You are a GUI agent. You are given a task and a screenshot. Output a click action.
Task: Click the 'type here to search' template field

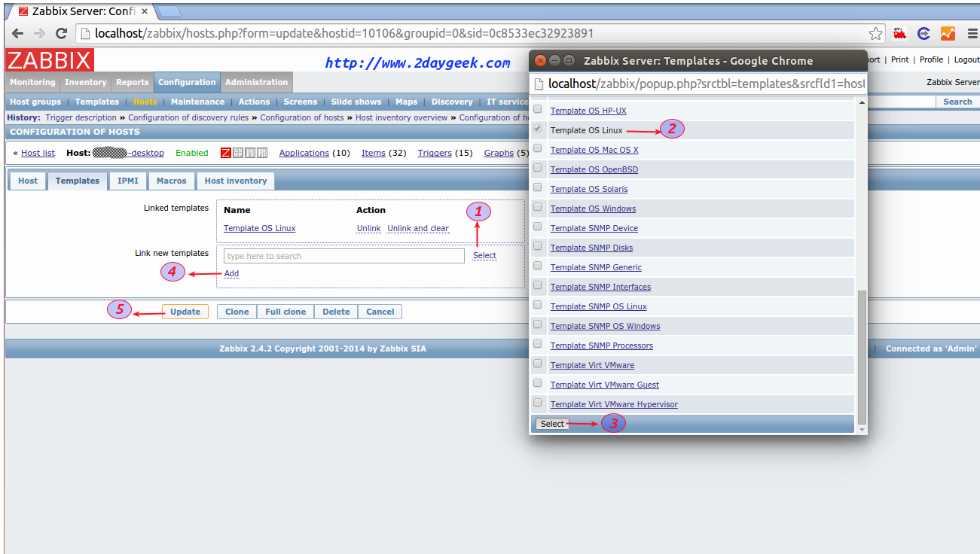click(x=344, y=256)
